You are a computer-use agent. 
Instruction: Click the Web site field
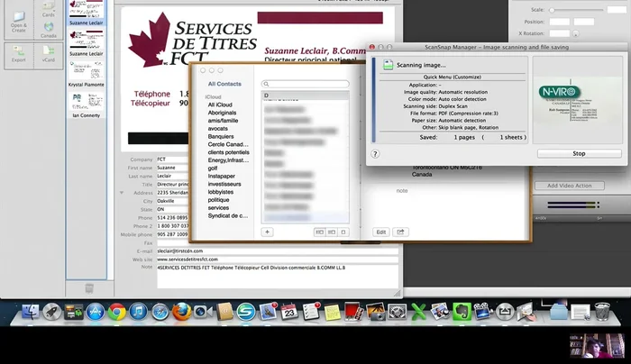[x=278, y=259]
